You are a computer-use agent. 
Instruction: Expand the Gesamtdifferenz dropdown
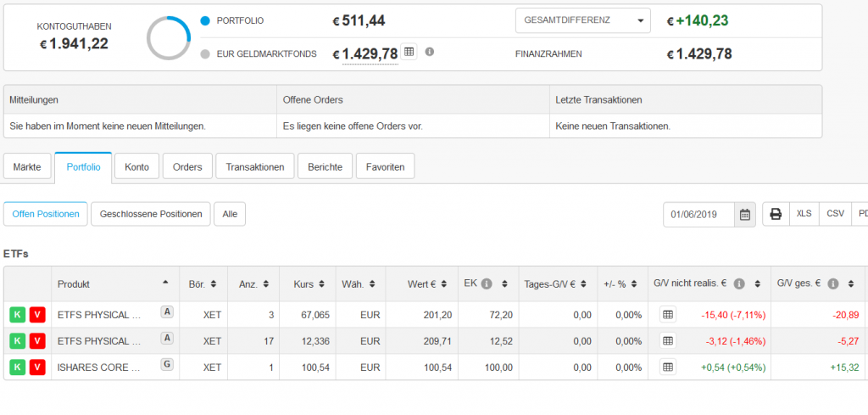(582, 20)
